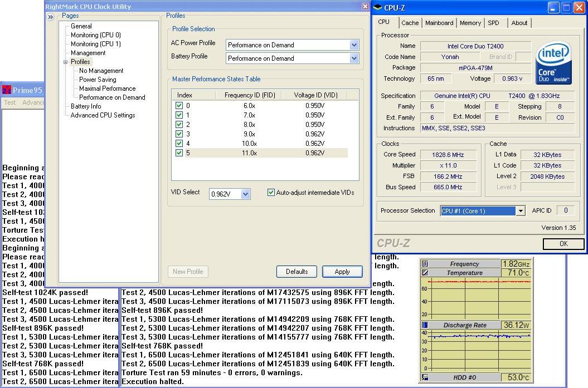Open the AC Power Profile dropdown
Screen dimensions: 588x388
(x=354, y=45)
